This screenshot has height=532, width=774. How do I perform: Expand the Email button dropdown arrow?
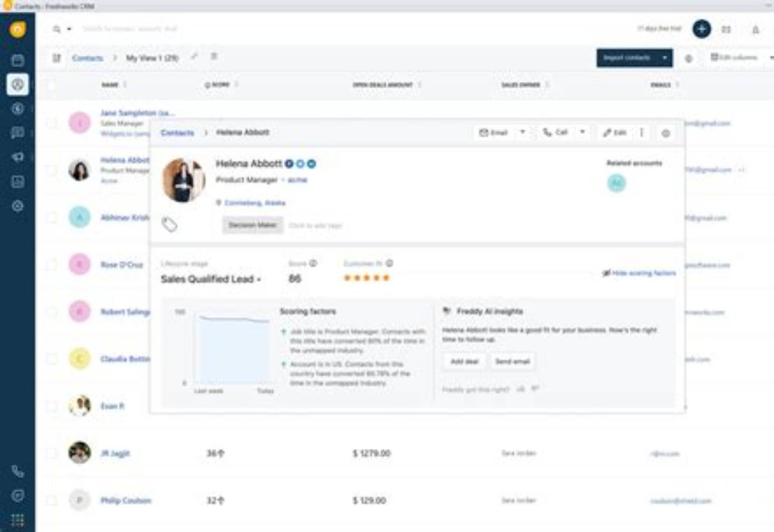coord(522,132)
